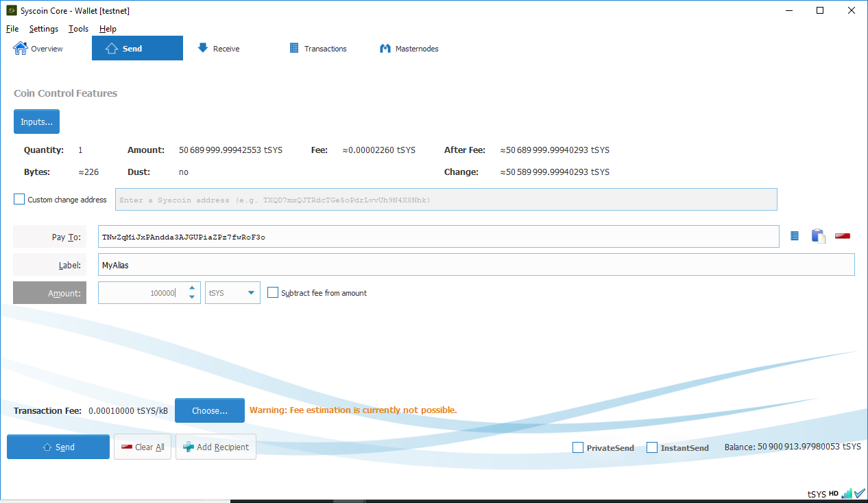
Task: Open the Settings menu
Action: (x=44, y=29)
